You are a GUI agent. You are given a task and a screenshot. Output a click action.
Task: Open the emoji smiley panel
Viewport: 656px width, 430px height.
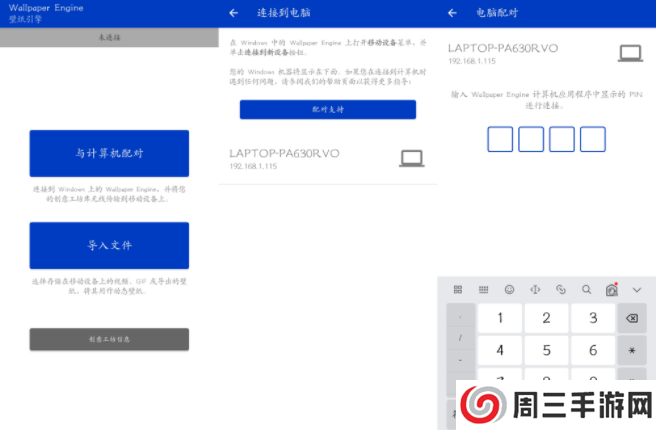click(x=510, y=289)
